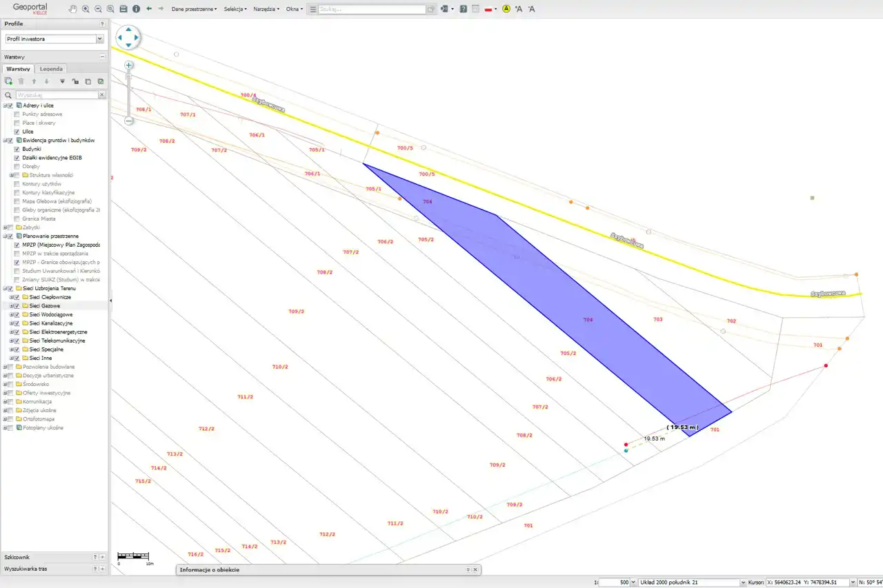Open the Narzędzia menu

[x=266, y=9]
